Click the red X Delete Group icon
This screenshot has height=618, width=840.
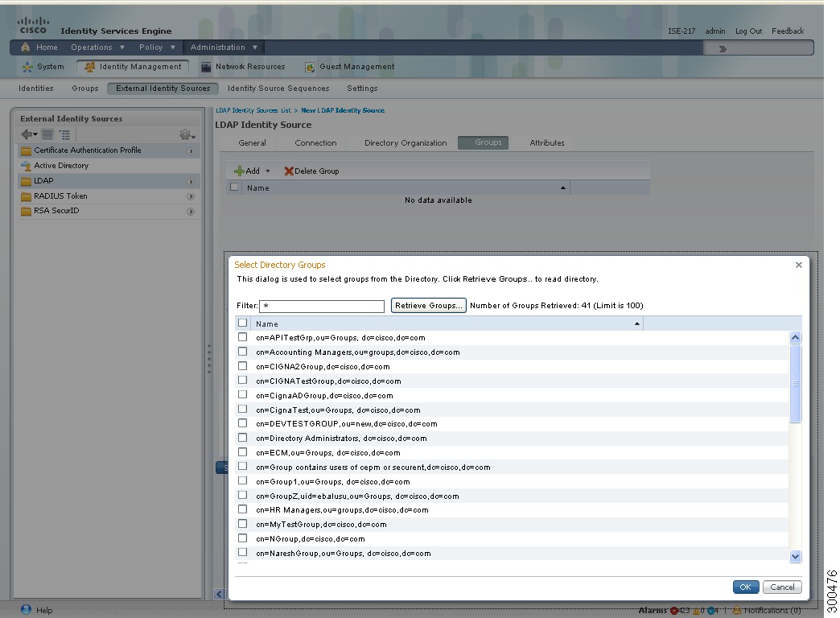click(289, 171)
